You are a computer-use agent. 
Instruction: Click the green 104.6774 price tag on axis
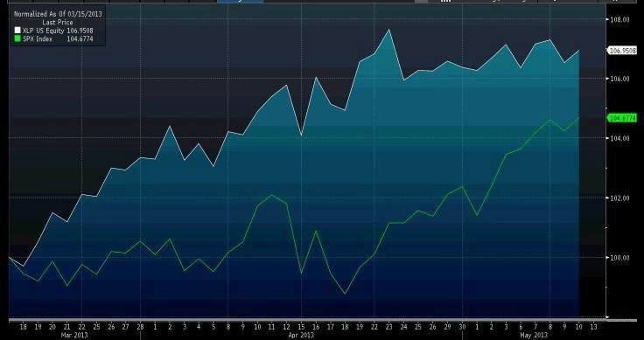(622, 118)
